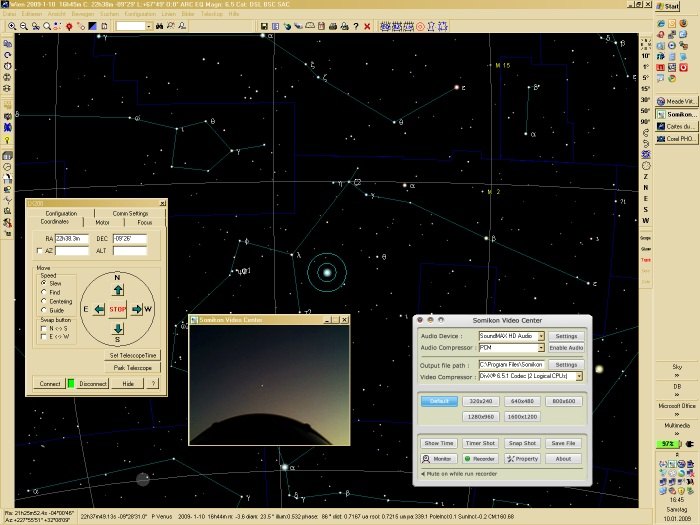
Task: Click the red X icon in toolbar
Action: [367, 26]
